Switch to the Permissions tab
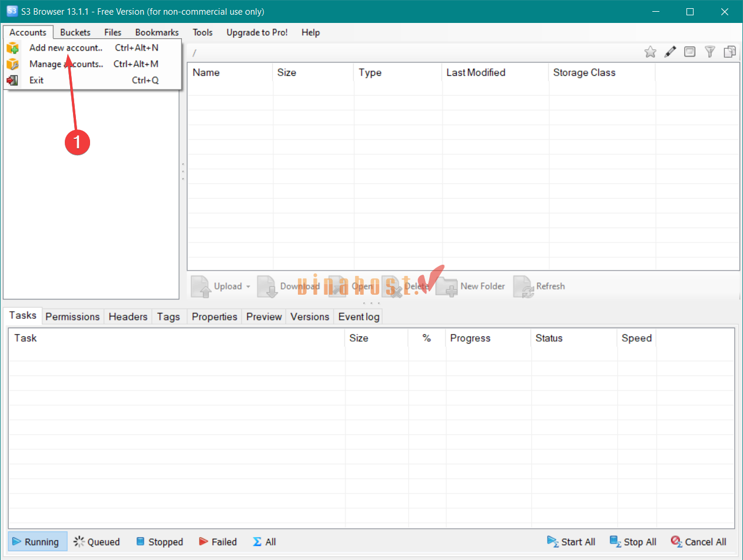 tap(72, 316)
